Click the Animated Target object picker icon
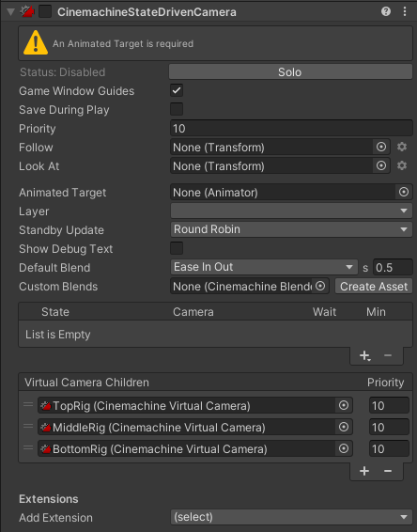Screen dimensions: 417x532 404,192
